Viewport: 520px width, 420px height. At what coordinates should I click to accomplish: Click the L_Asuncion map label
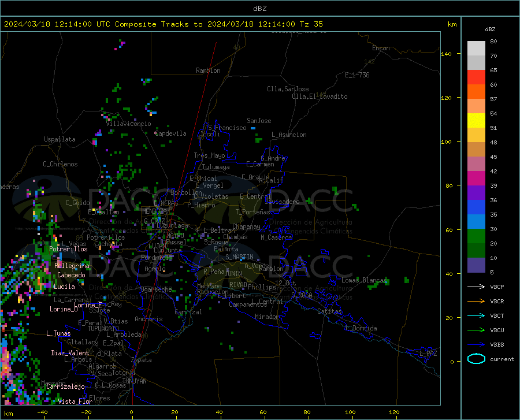[289, 135]
